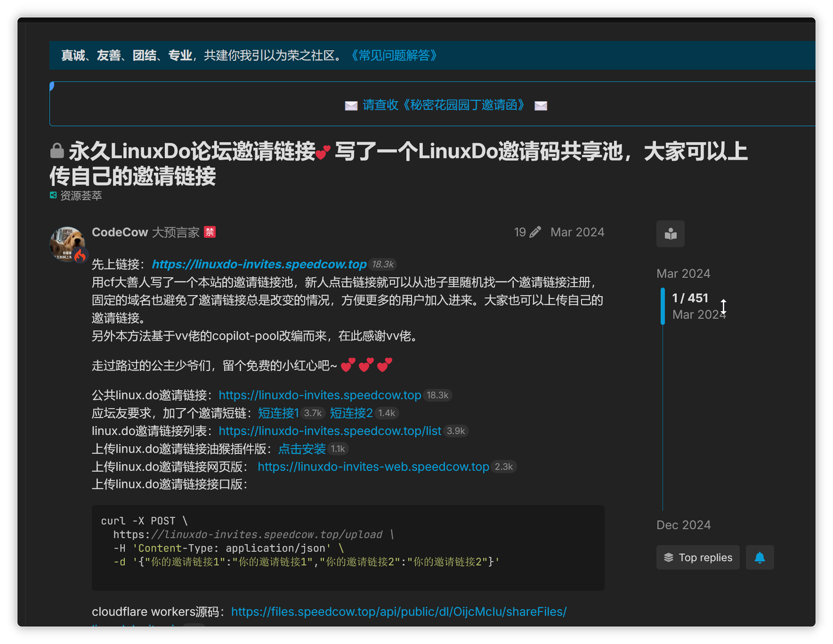Viewport: 833px width, 644px height.
Task: Click the lock icon before the topic title
Action: (x=56, y=150)
